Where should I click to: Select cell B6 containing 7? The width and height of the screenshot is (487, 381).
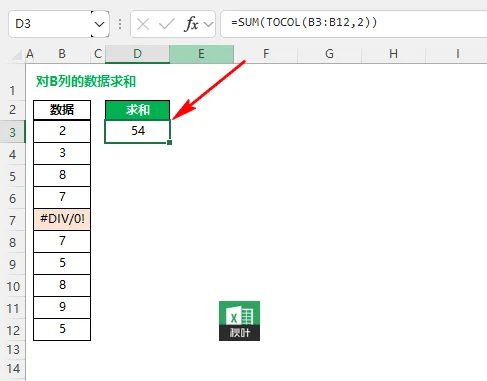tap(62, 197)
